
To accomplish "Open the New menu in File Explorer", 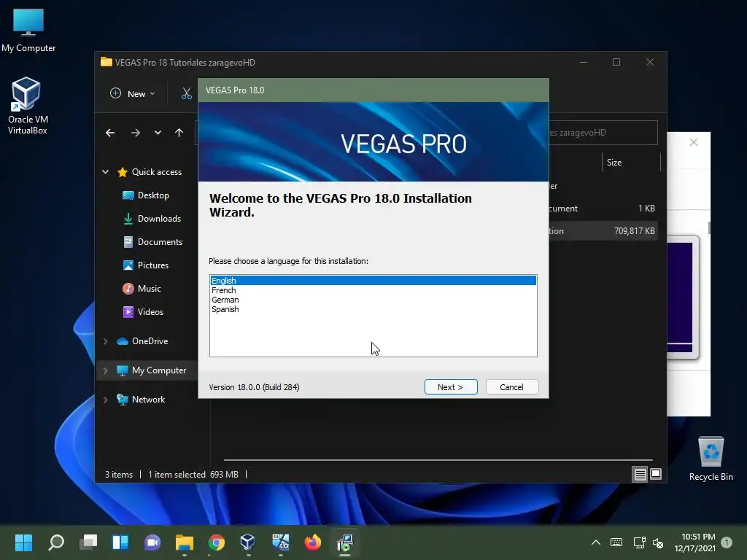I will pos(133,94).
